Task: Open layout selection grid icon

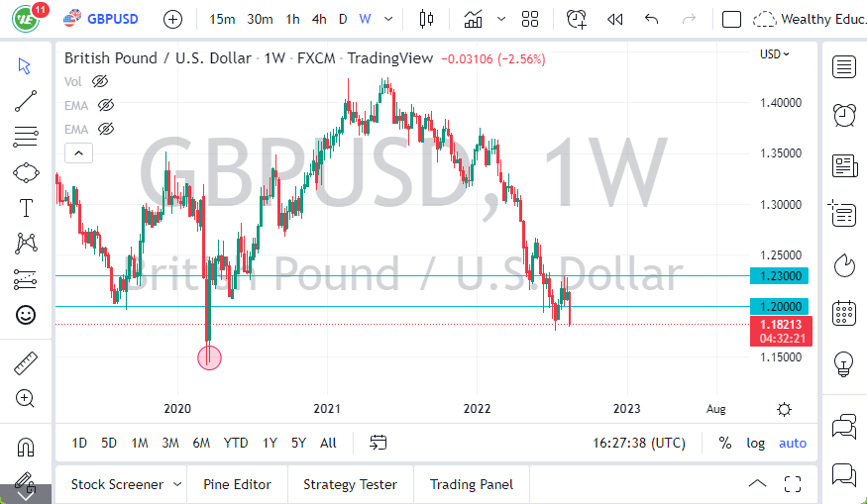Action: pyautogui.click(x=530, y=19)
